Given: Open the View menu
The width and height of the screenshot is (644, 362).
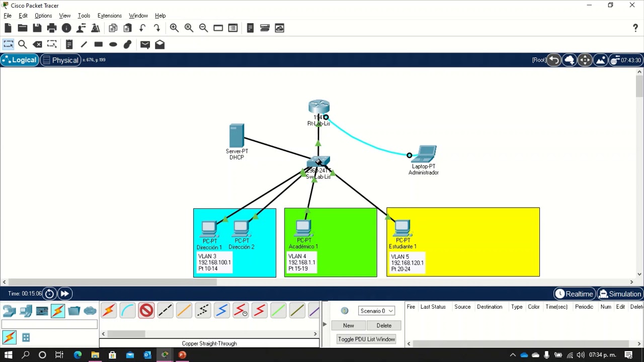Looking at the screenshot, I should 64,16.
